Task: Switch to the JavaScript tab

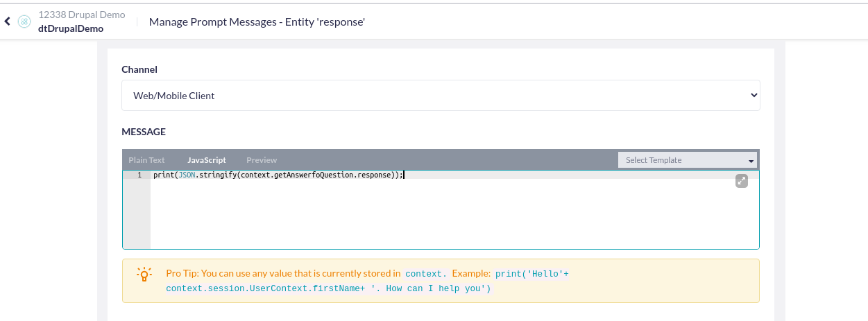Action: 207,160
